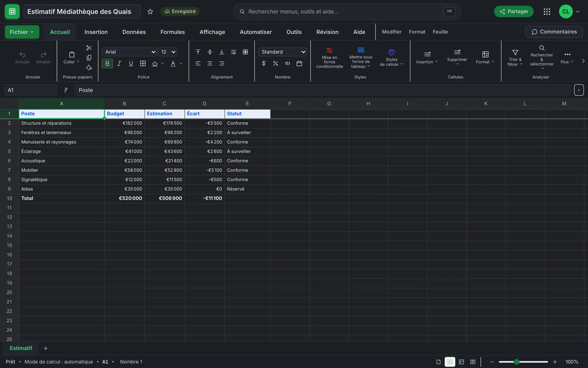Click the scissors Cut icon
This screenshot has height=368, width=588.
89,48
